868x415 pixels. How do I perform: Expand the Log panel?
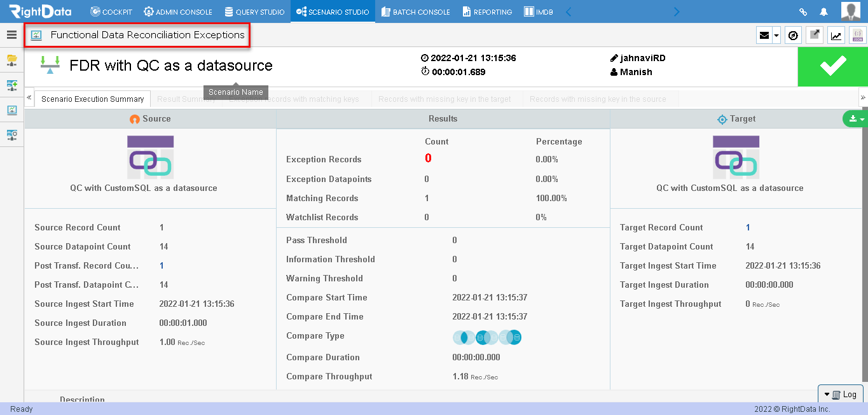(840, 395)
